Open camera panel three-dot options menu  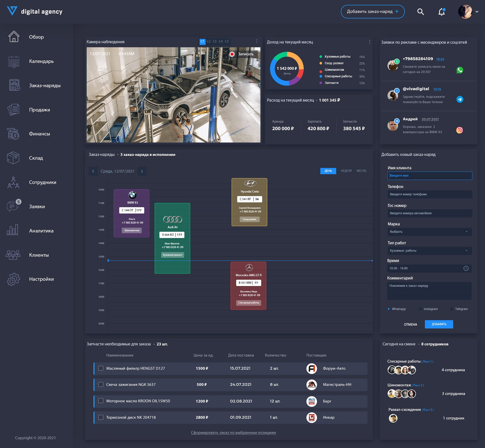[257, 41]
